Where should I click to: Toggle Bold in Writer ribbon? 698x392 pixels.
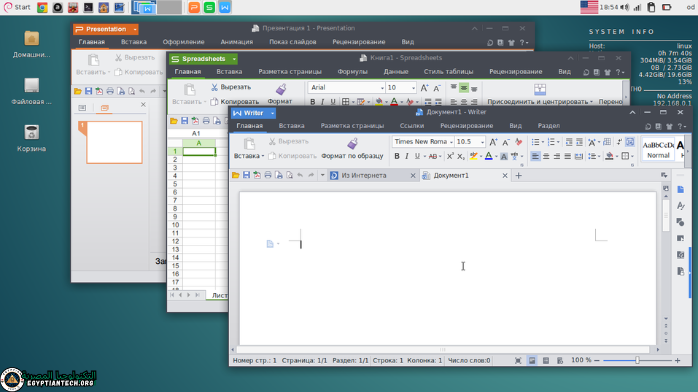click(x=397, y=156)
